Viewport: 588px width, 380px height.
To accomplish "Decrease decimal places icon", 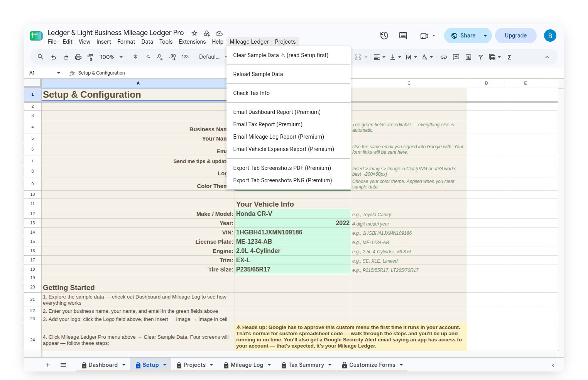I will (x=160, y=57).
